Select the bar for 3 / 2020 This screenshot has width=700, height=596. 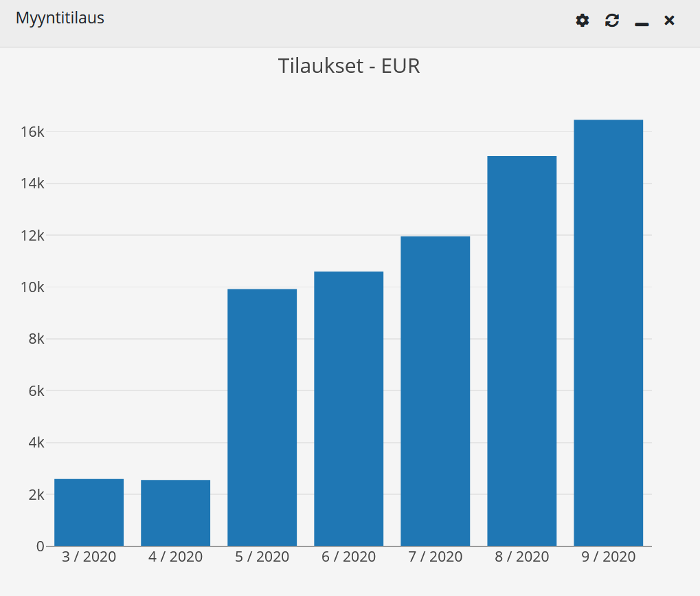[89, 512]
